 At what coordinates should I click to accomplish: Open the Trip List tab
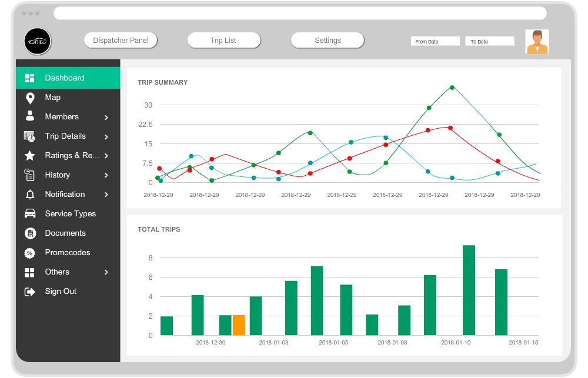click(223, 41)
